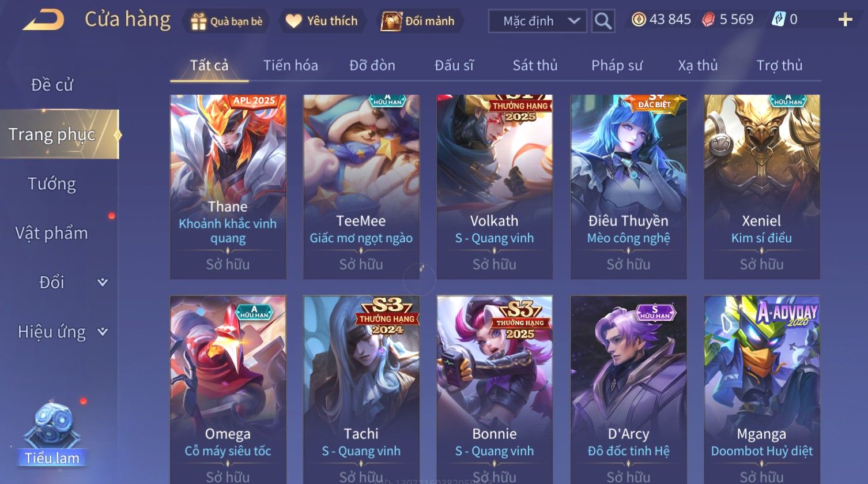The height and width of the screenshot is (484, 868).
Task: Switch to the Tiến hóa tab
Action: pyautogui.click(x=290, y=65)
